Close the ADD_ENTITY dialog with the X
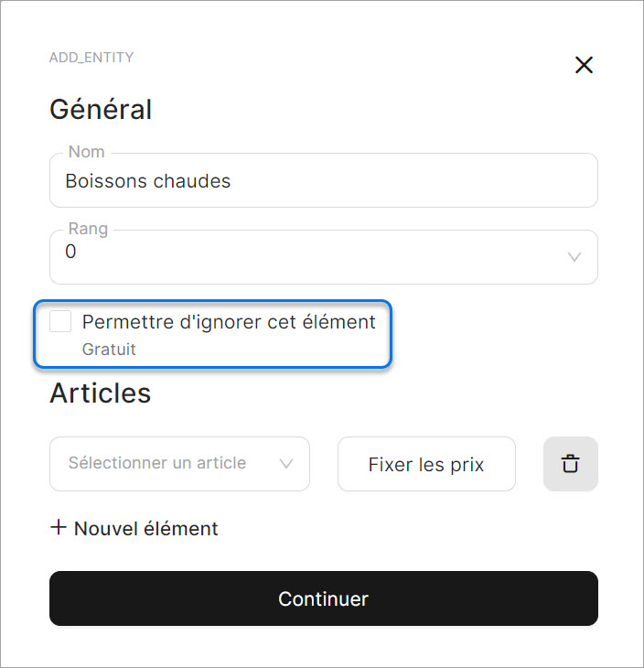This screenshot has height=668, width=644. [x=584, y=65]
